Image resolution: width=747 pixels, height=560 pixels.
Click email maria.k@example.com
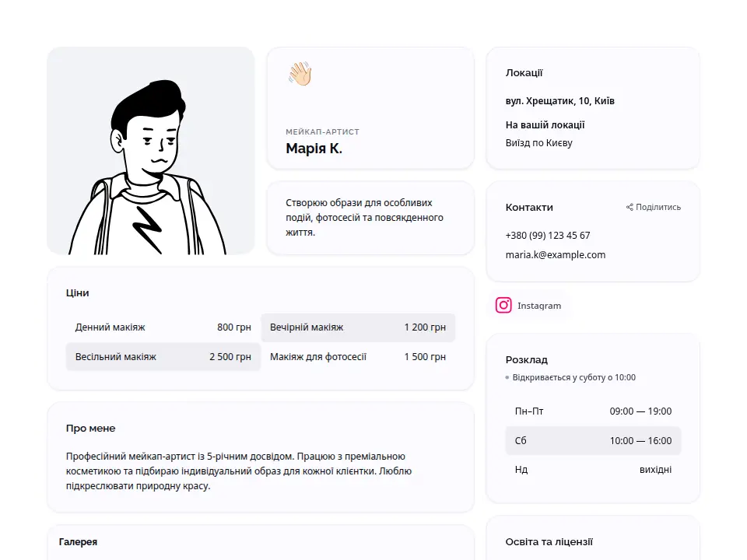point(555,255)
